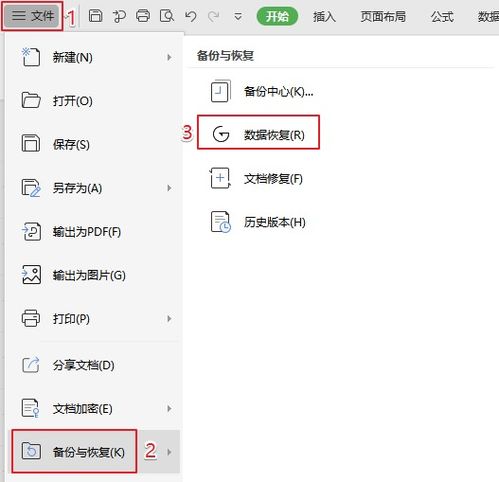Viewport: 499px width, 482px height.
Task: Switch to the 公式 ribbon tab
Action: pos(442,16)
